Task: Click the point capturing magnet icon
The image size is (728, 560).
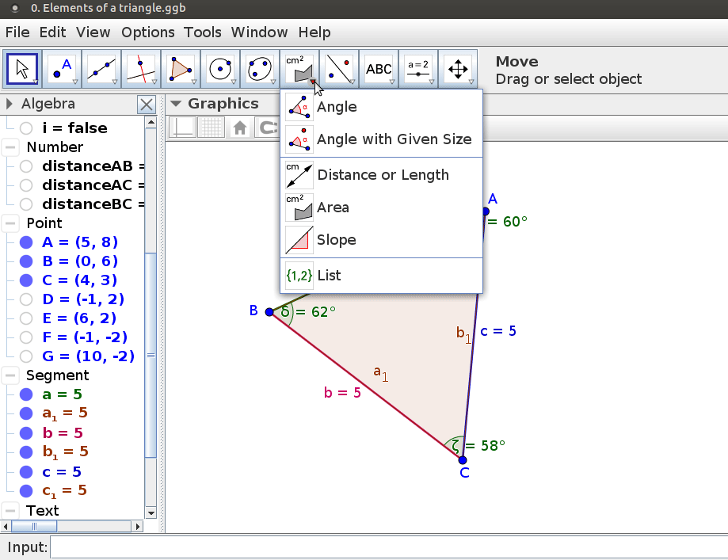Action: coord(268,128)
